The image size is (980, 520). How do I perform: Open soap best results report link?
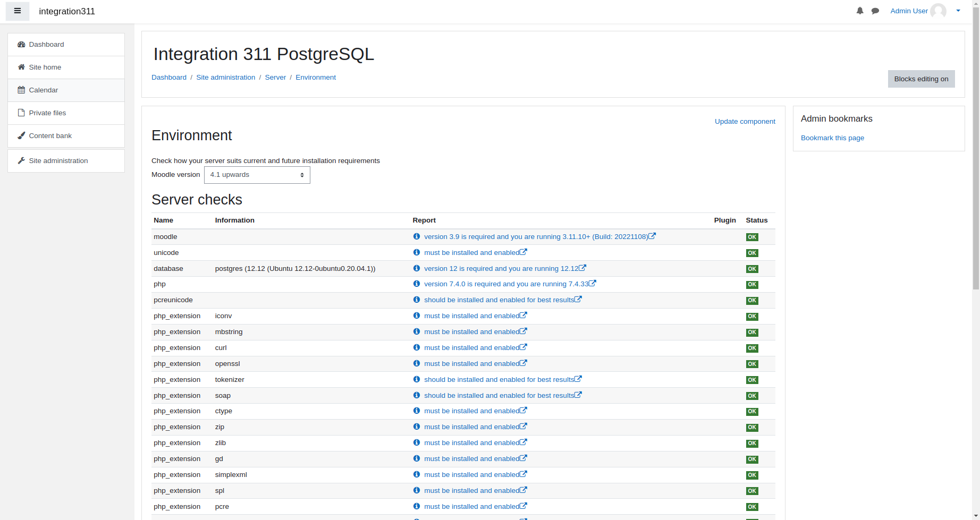(499, 396)
